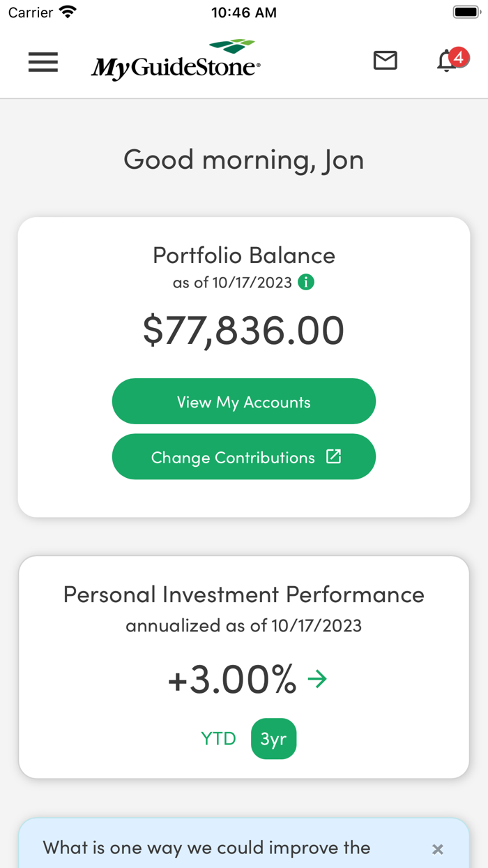The image size is (488, 868).
Task: Tap the feedback question text banner
Action: point(206,848)
